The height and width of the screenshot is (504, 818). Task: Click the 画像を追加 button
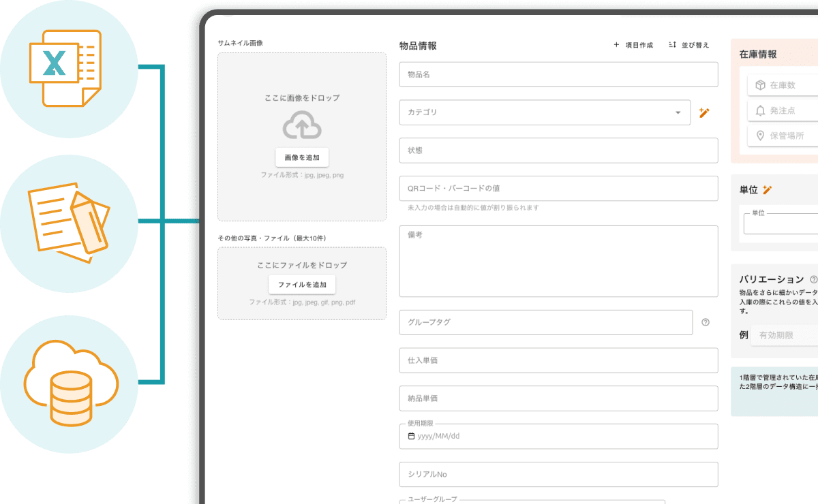(x=301, y=157)
